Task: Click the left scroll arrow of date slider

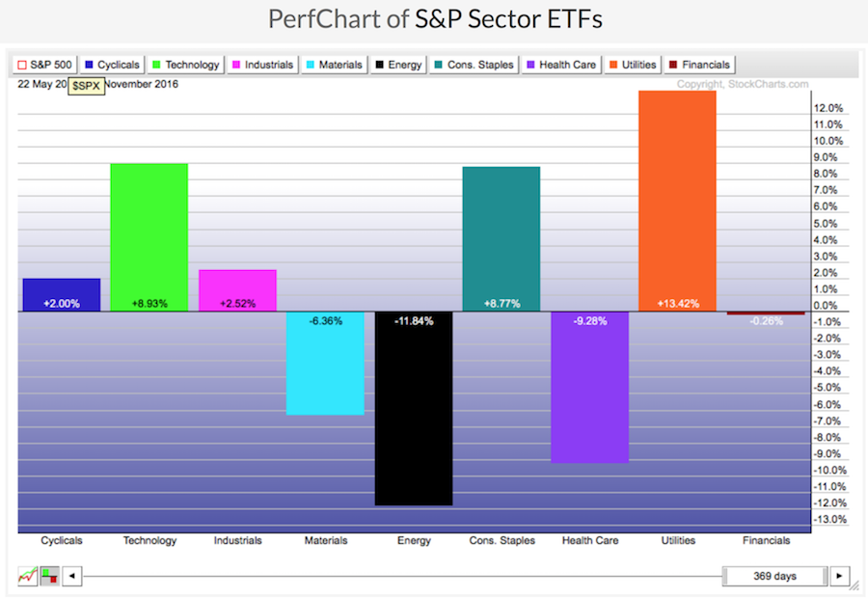Action: click(72, 576)
